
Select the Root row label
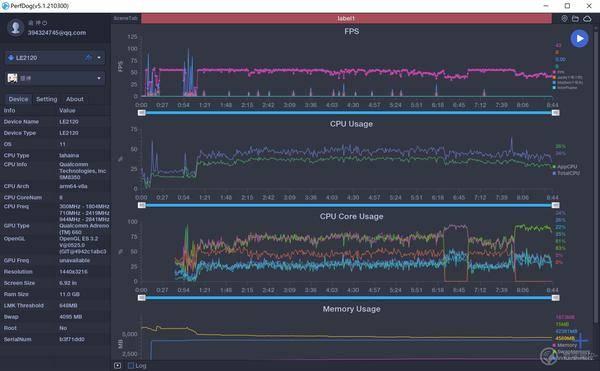pos(10,328)
